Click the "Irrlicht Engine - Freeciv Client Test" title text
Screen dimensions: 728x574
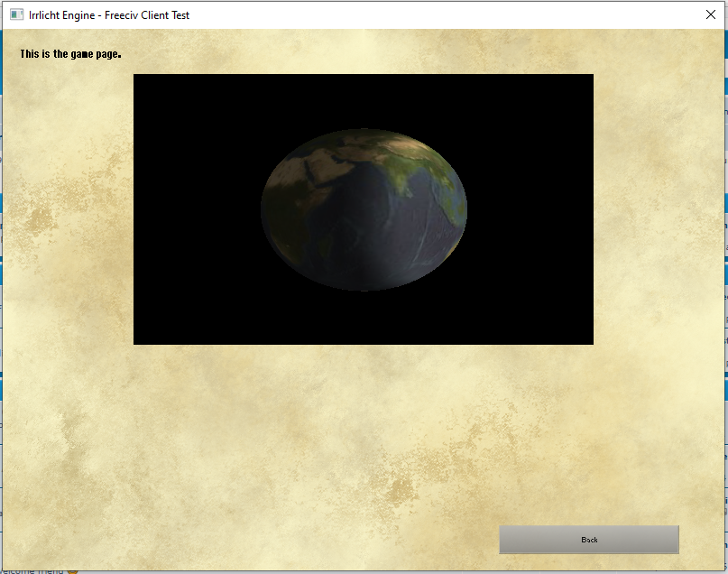click(109, 15)
